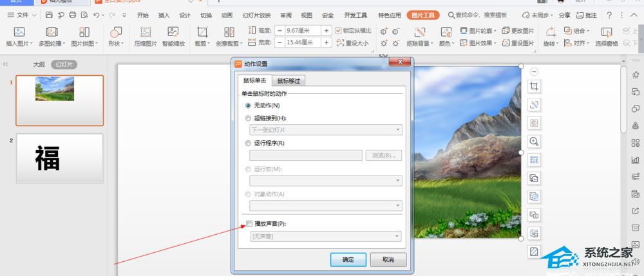Select the Crop (裁剪) tool in ribbon
Viewport: 644px width, 276px height.
pyautogui.click(x=202, y=37)
